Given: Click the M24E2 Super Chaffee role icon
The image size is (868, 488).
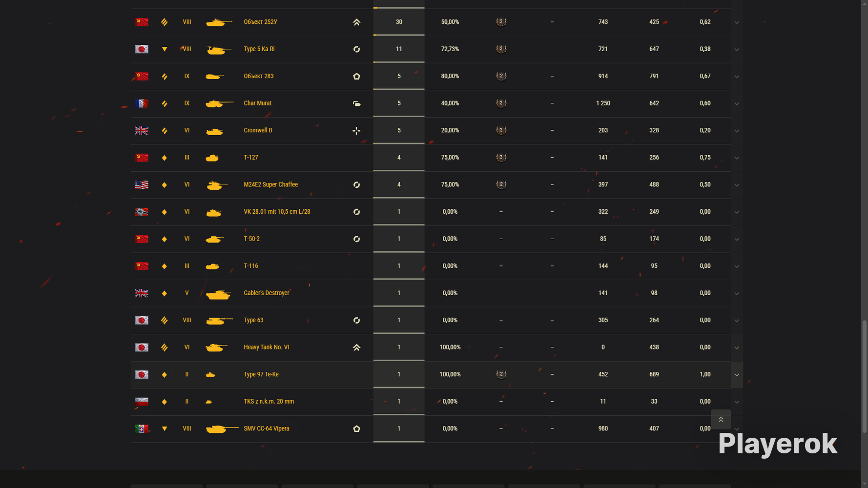Looking at the screenshot, I should (x=356, y=185).
